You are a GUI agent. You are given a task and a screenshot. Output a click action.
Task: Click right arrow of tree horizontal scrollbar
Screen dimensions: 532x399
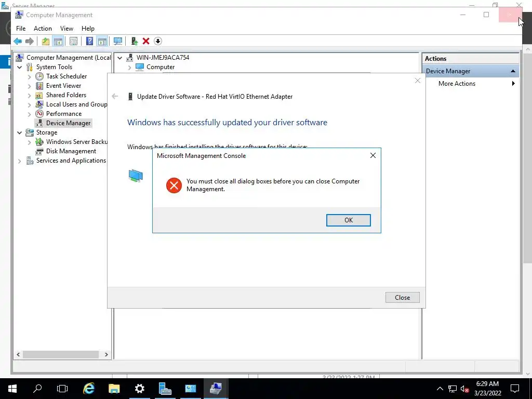tap(106, 354)
